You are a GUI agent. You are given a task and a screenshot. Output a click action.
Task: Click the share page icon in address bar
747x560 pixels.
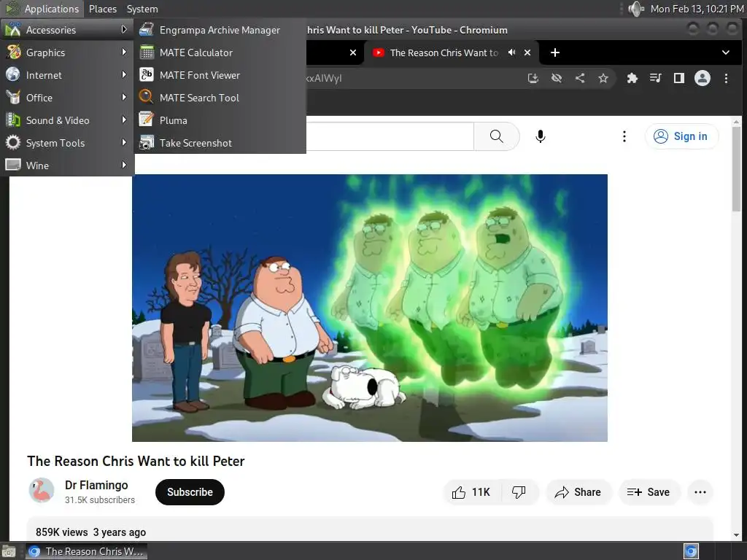point(580,78)
